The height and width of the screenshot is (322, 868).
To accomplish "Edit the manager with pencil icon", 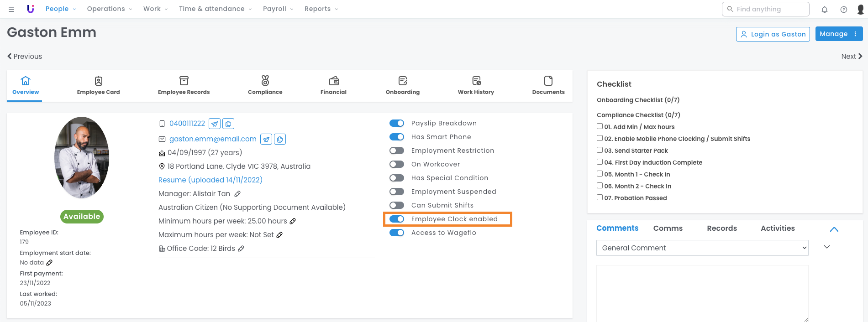I will [x=237, y=194].
